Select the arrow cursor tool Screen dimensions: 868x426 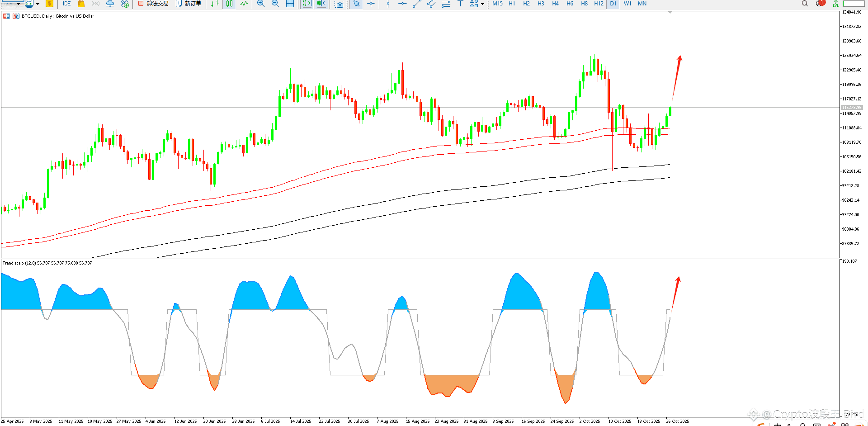tap(356, 4)
